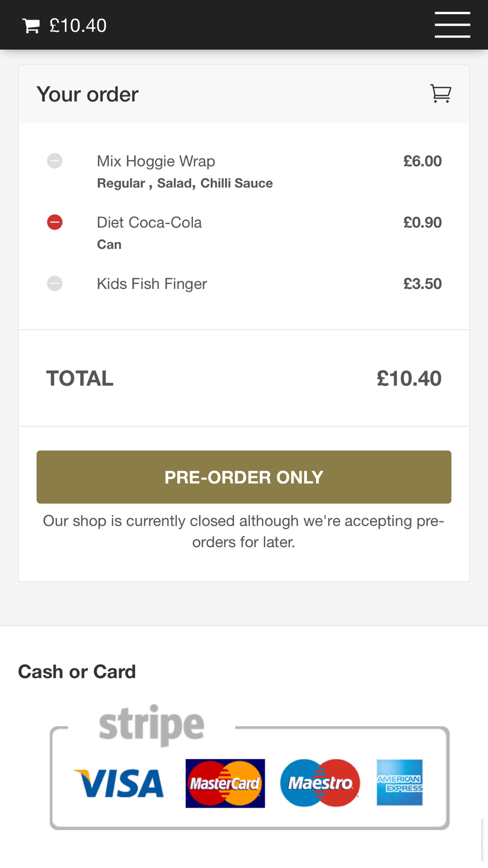Click the Stripe logo
This screenshot has width=488, height=868.
(x=151, y=725)
